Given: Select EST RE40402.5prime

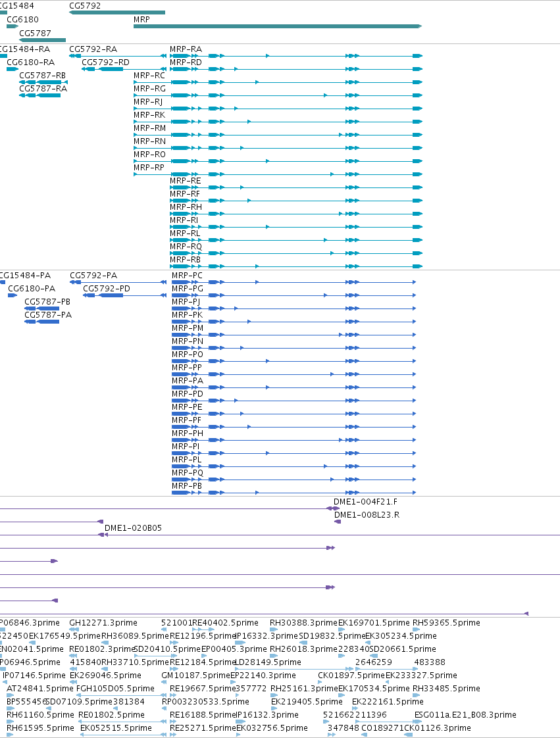Looking at the screenshot, I should [225, 623].
